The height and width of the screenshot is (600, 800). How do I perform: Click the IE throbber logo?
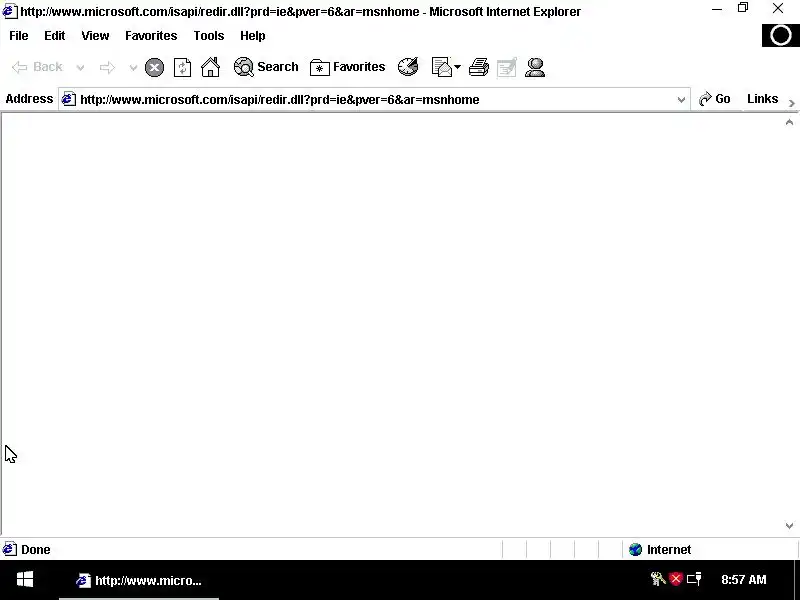coord(781,36)
